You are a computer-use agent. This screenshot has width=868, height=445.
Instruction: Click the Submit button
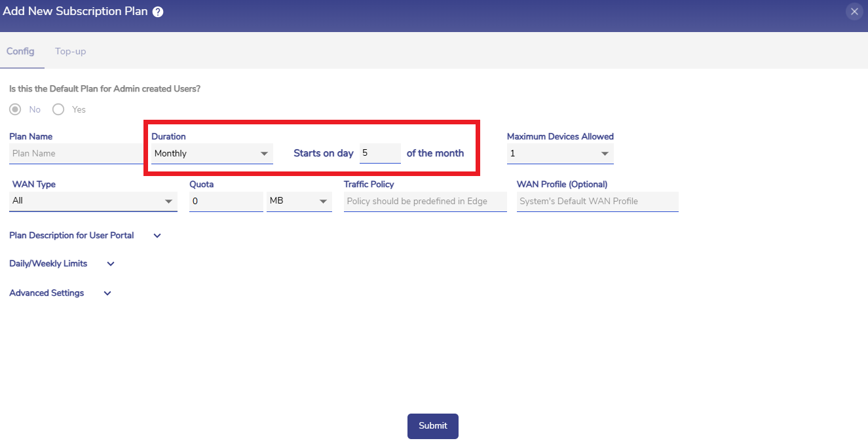point(432,426)
